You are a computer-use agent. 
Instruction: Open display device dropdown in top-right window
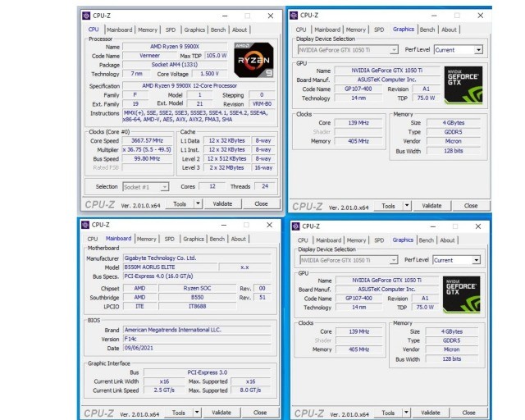click(348, 50)
